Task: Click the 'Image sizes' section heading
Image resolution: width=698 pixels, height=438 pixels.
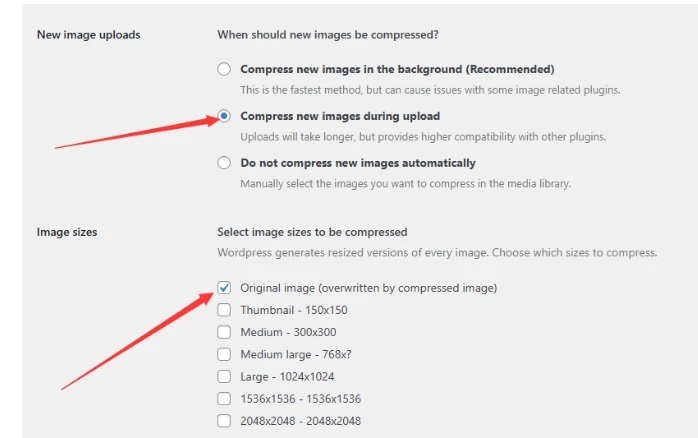Action: point(67,232)
